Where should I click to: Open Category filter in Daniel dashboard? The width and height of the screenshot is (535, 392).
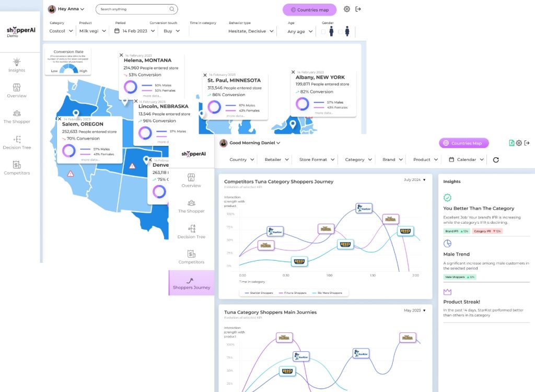click(x=358, y=159)
